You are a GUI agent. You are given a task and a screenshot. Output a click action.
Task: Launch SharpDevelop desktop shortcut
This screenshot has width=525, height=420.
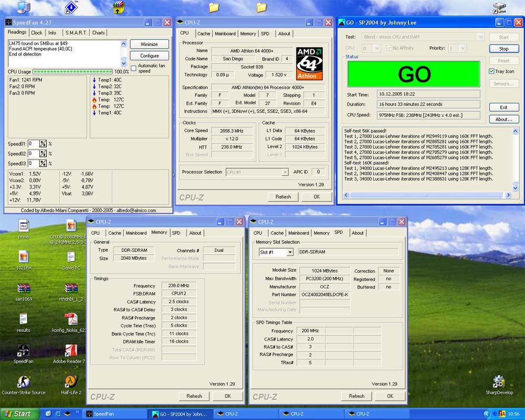499,382
